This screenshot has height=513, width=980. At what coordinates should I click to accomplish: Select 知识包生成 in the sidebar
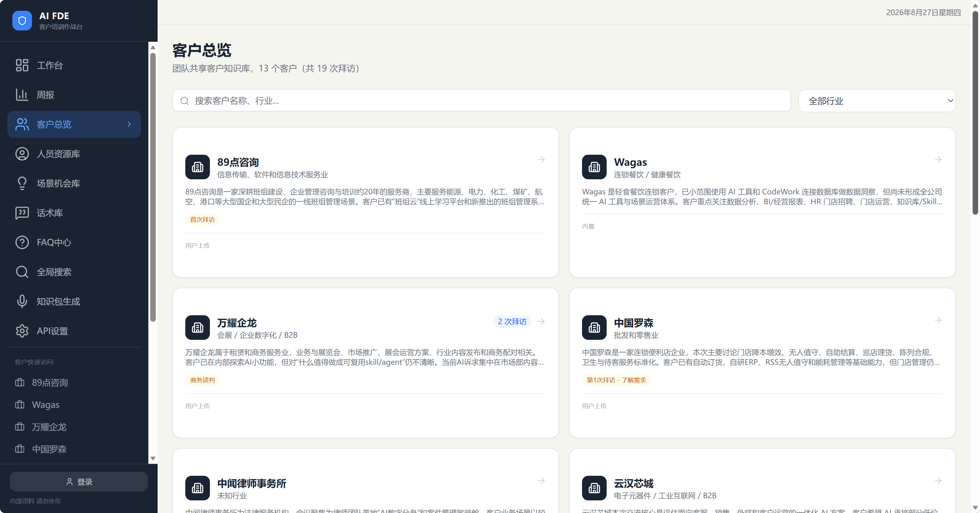click(x=74, y=302)
